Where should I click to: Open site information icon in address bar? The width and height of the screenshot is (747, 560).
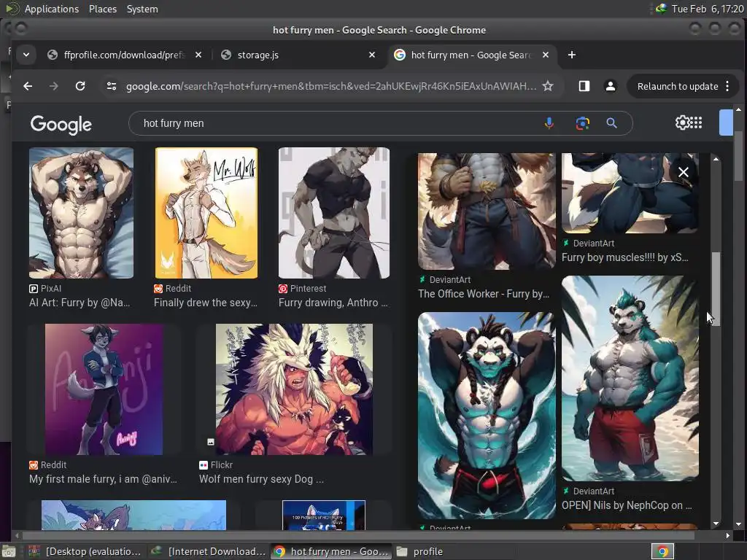coord(112,86)
